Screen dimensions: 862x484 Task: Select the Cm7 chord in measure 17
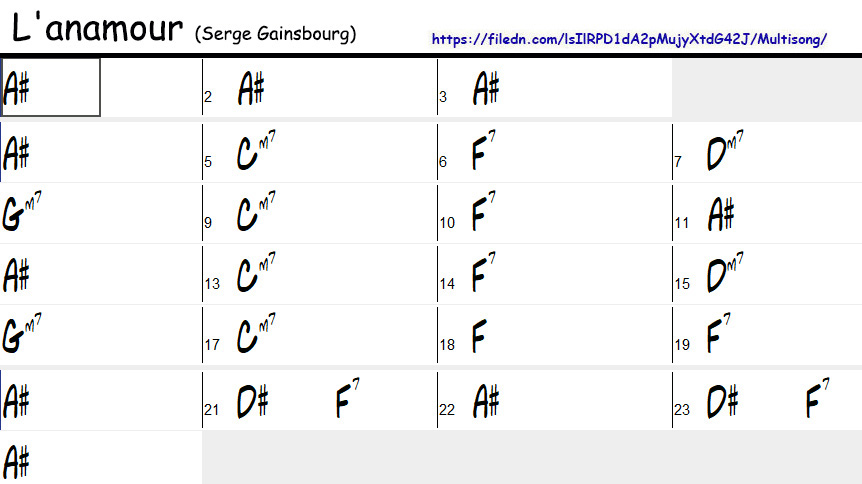point(255,336)
